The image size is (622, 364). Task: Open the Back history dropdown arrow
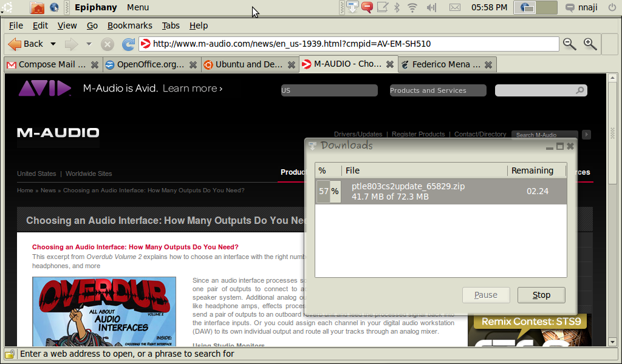tap(53, 44)
